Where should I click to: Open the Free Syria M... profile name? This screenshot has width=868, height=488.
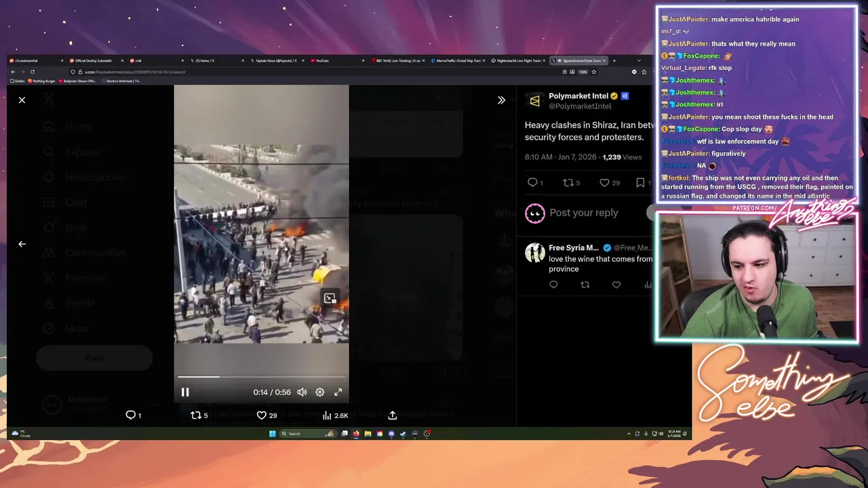coord(574,248)
